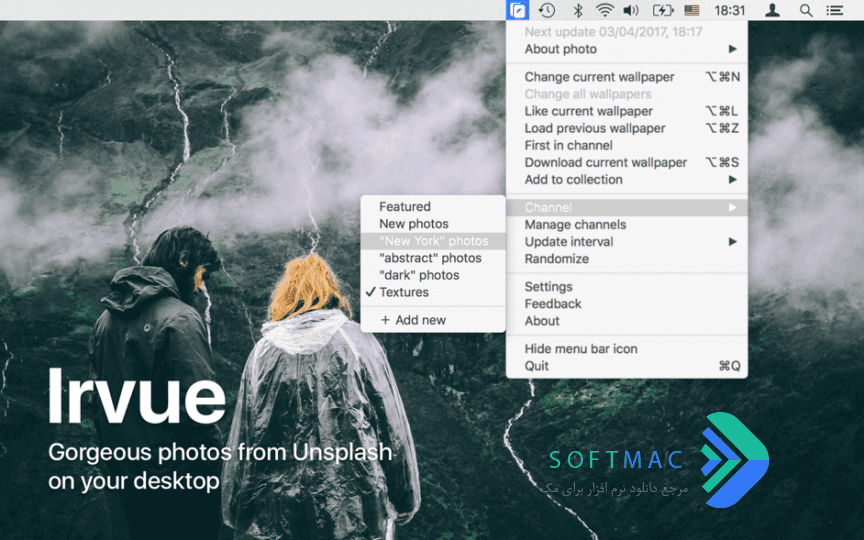Click + Add new channel

tap(433, 320)
